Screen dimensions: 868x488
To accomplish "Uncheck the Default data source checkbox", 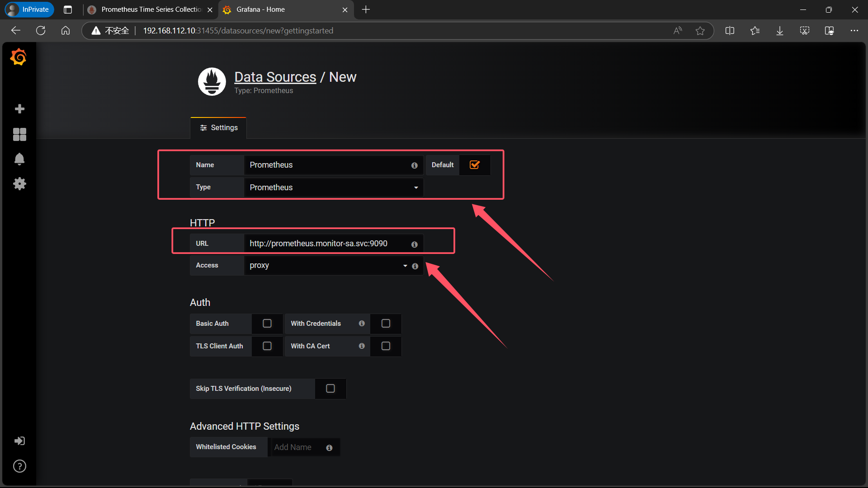I will click(475, 165).
